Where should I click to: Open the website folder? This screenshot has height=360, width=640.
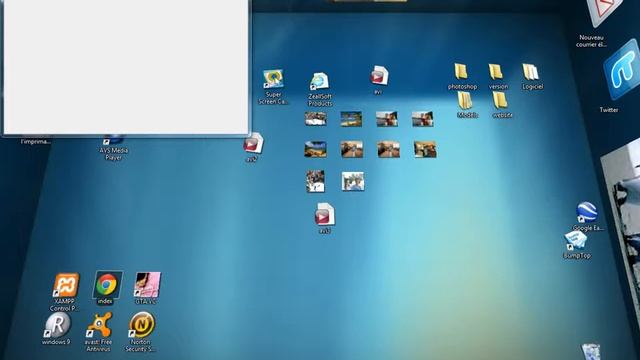[x=499, y=100]
